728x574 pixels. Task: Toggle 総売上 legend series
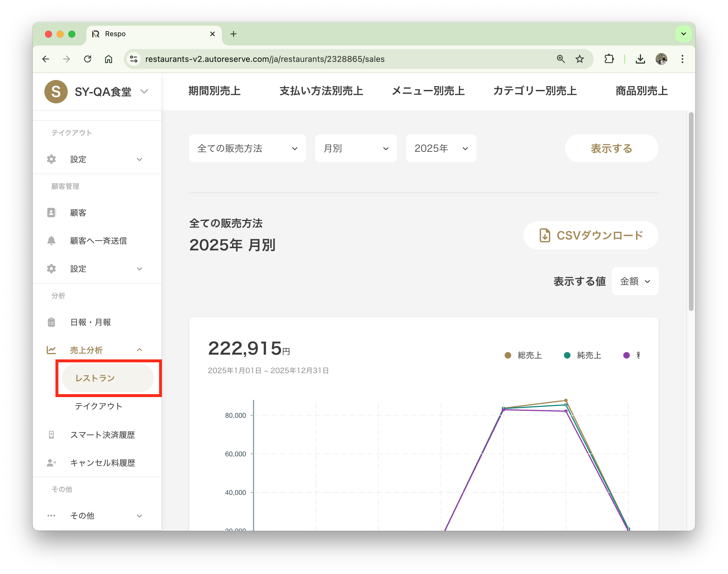523,355
